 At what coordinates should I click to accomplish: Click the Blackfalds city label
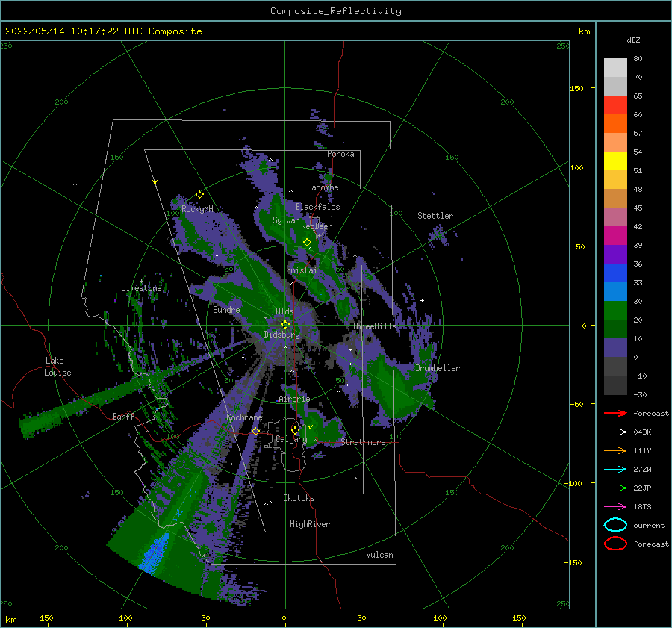(x=317, y=207)
